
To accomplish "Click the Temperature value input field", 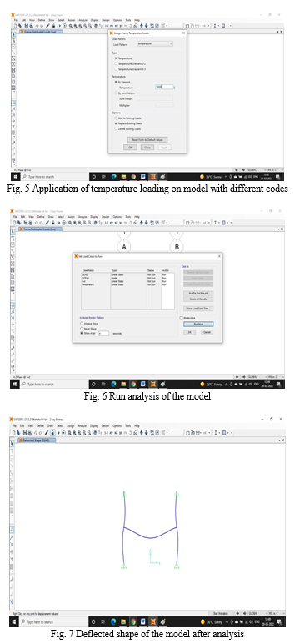I will coord(164,87).
